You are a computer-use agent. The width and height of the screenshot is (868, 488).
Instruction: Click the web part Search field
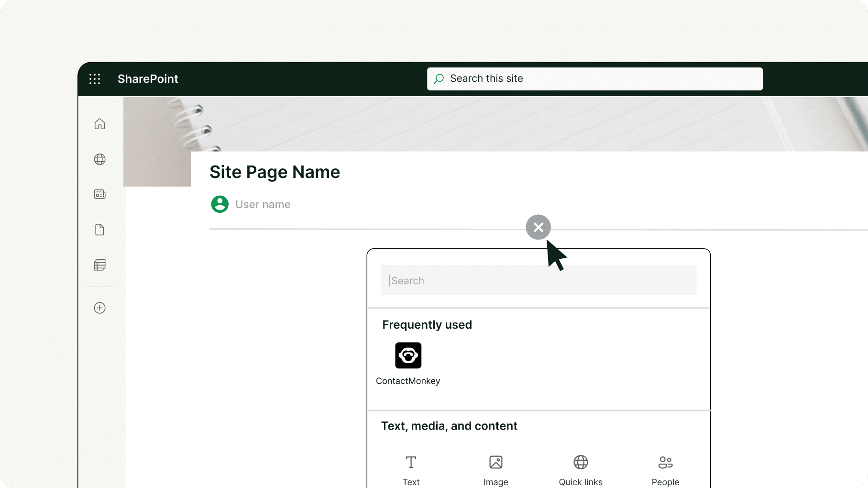(538, 280)
